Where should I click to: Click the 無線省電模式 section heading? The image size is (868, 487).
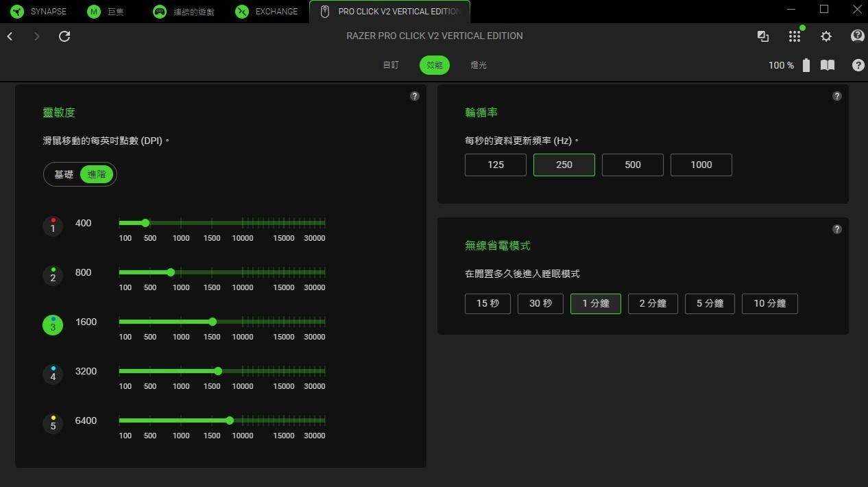pos(498,246)
